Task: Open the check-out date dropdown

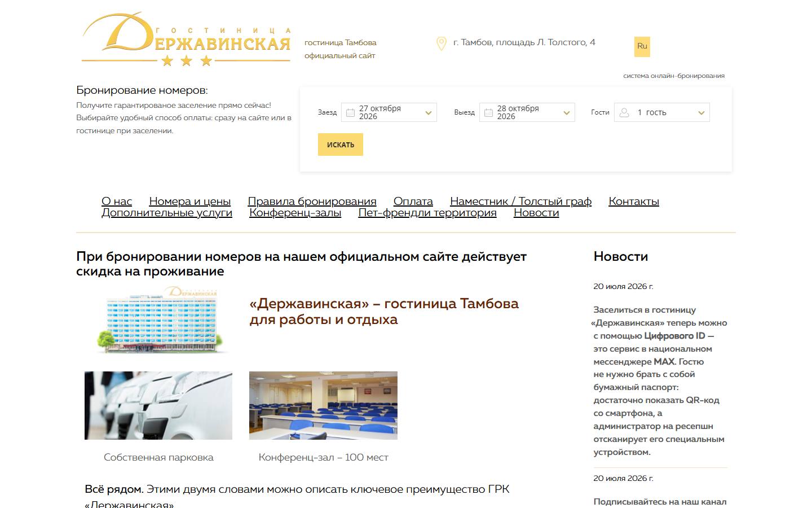Action: [527, 112]
